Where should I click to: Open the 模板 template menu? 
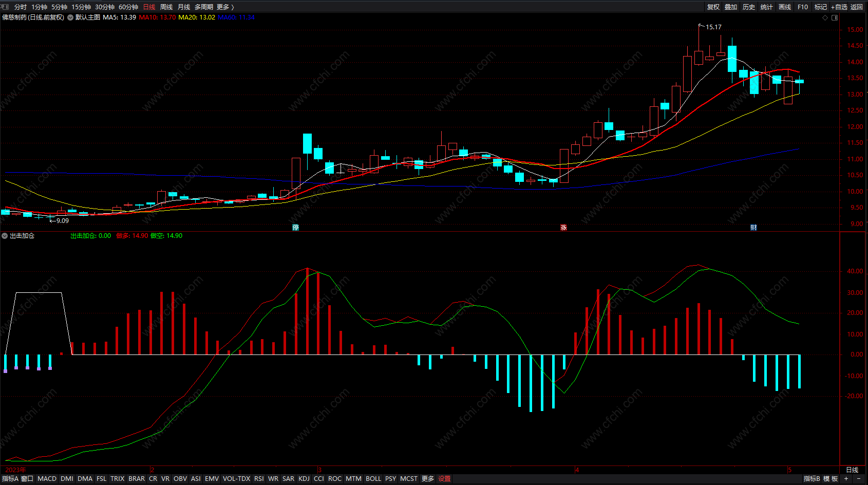pos(831,479)
